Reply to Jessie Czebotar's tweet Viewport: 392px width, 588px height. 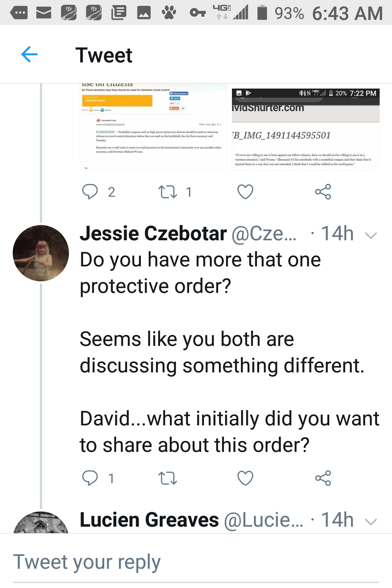[90, 478]
